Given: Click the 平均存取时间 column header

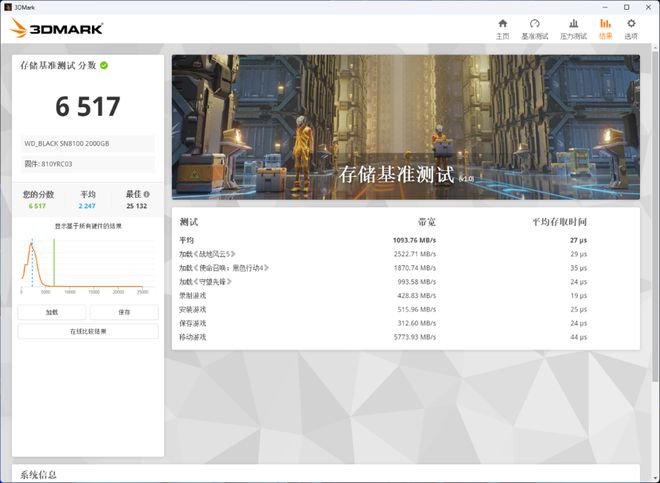Looking at the screenshot, I should (559, 222).
